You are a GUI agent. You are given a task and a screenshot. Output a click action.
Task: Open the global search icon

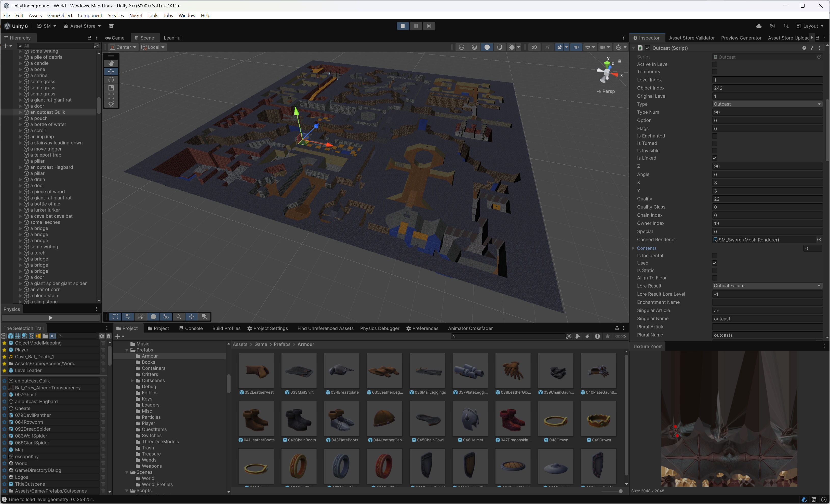(x=786, y=26)
